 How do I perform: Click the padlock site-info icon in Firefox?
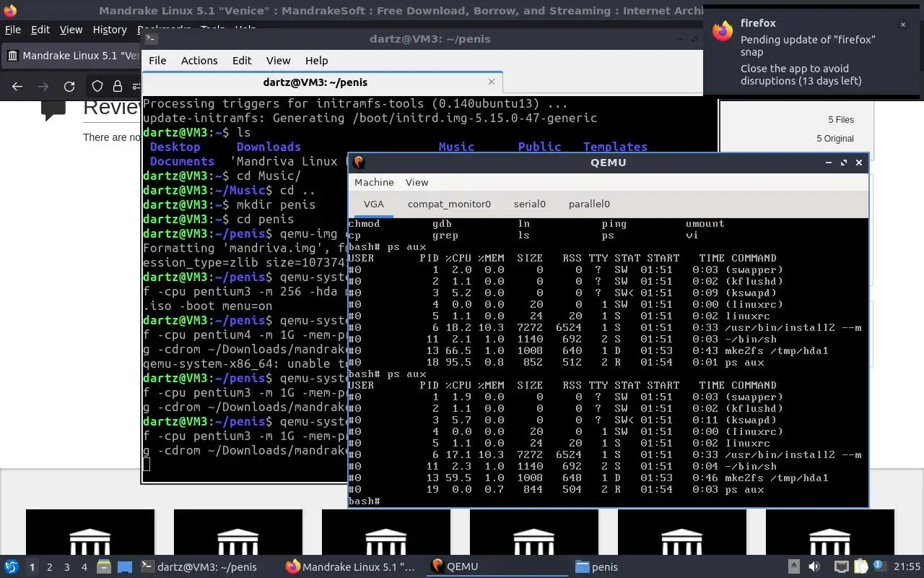click(118, 87)
